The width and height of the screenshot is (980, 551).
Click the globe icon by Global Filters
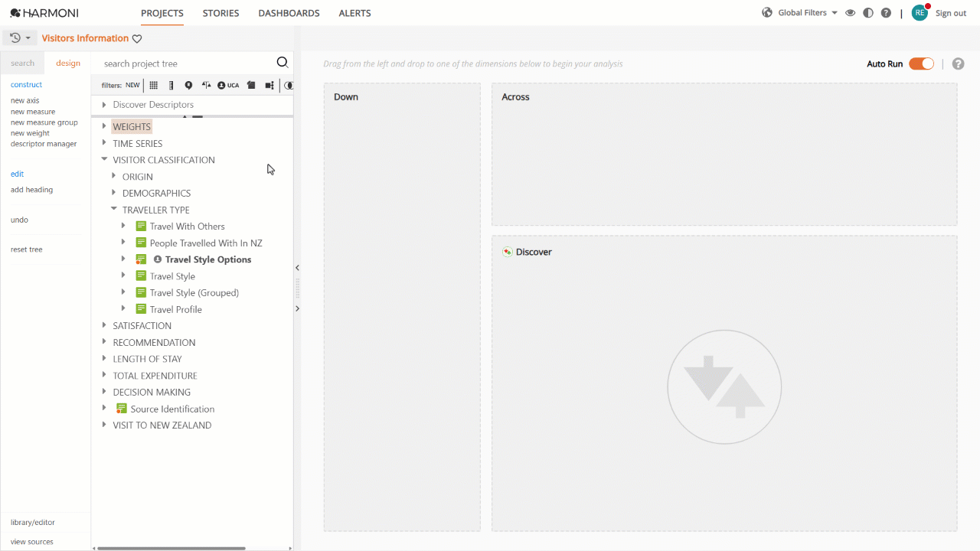767,13
